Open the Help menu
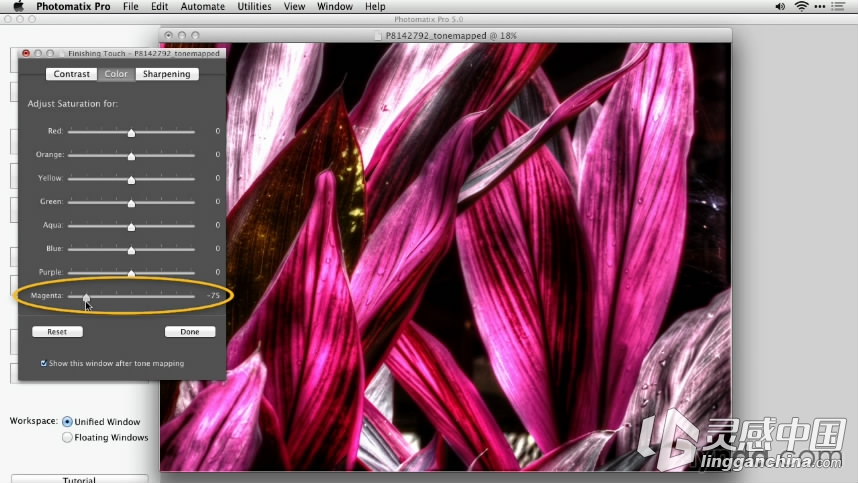 tap(375, 7)
